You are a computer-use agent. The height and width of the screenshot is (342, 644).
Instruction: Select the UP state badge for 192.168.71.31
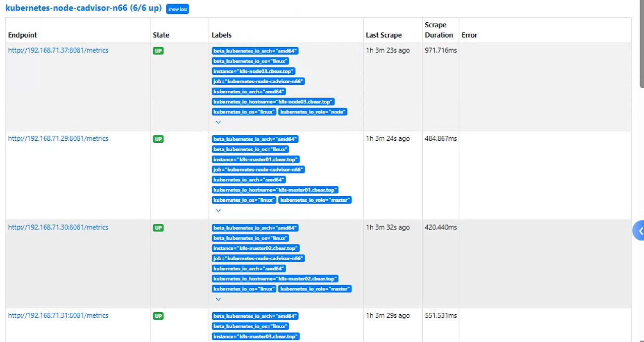tap(158, 316)
